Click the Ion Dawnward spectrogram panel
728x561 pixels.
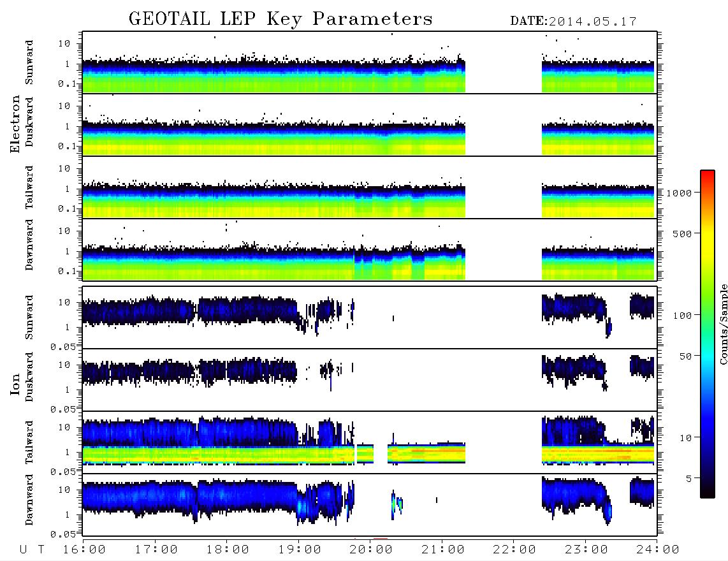pos(370,505)
